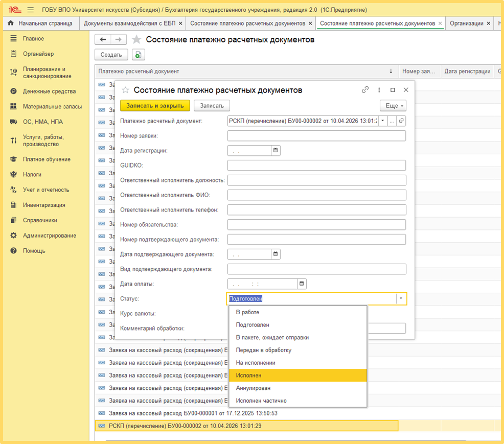Select Исполнен частично status option

point(297,401)
